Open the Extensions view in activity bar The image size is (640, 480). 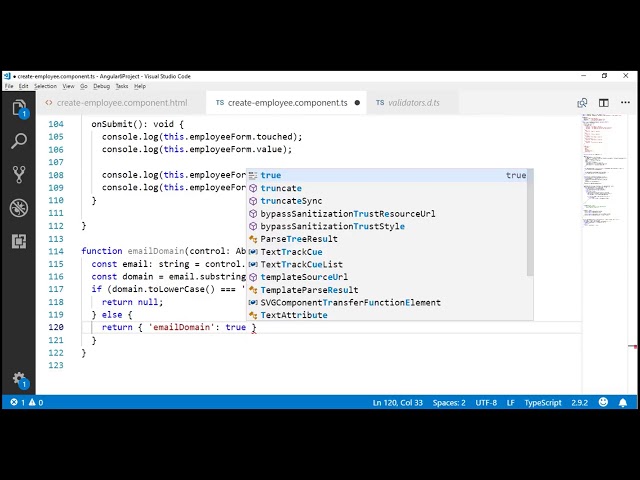19,241
